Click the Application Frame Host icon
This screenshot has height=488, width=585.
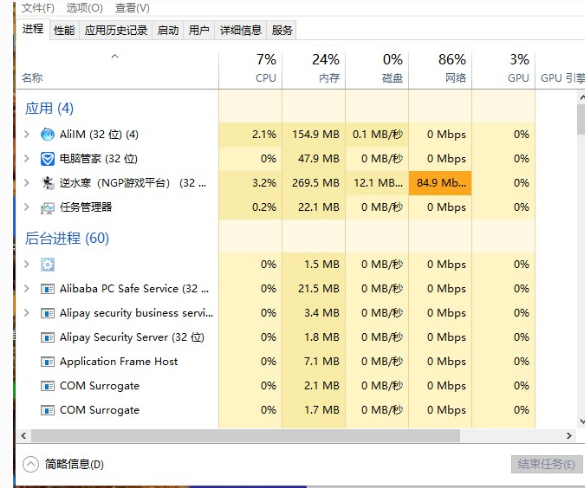(x=47, y=362)
